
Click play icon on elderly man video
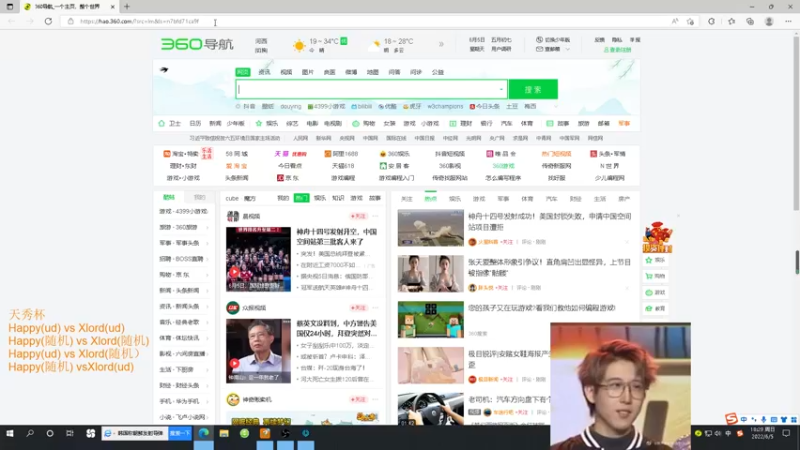click(234, 363)
